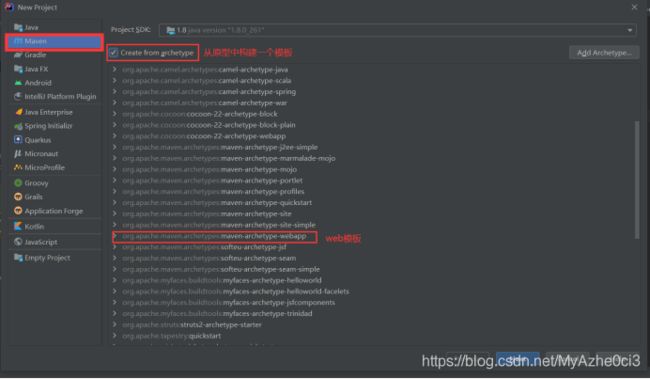The height and width of the screenshot is (379, 650).
Task: Choose the Application Forge icon
Action: click(18, 211)
